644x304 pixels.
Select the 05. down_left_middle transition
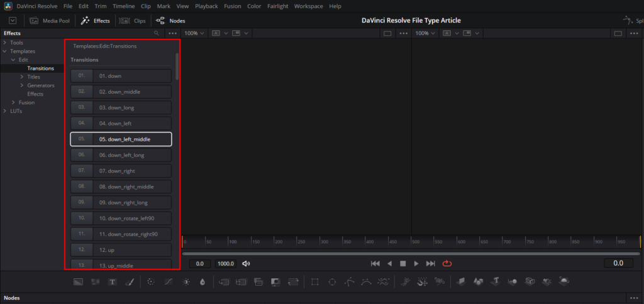(121, 139)
